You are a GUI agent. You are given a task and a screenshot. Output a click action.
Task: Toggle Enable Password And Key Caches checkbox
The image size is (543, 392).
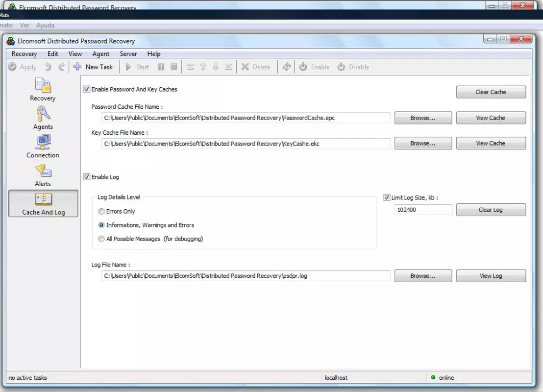[87, 89]
